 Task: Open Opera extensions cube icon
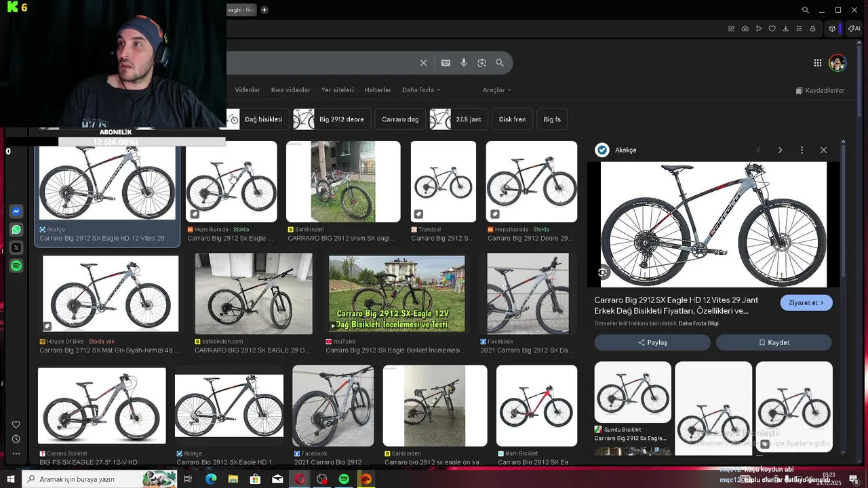(832, 28)
